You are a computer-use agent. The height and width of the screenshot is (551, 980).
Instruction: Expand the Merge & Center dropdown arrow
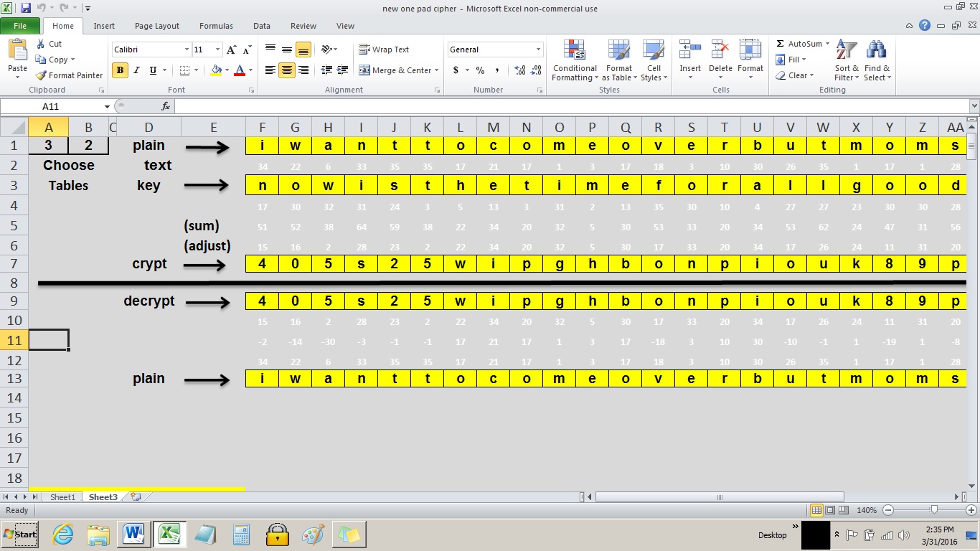click(x=438, y=70)
